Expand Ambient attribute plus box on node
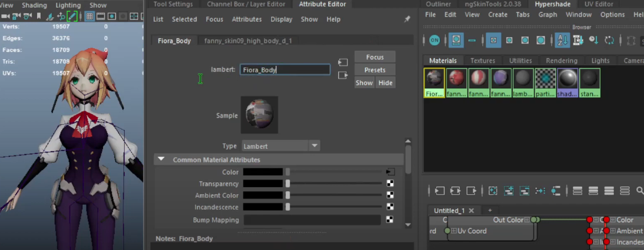 pyautogui.click(x=613, y=231)
